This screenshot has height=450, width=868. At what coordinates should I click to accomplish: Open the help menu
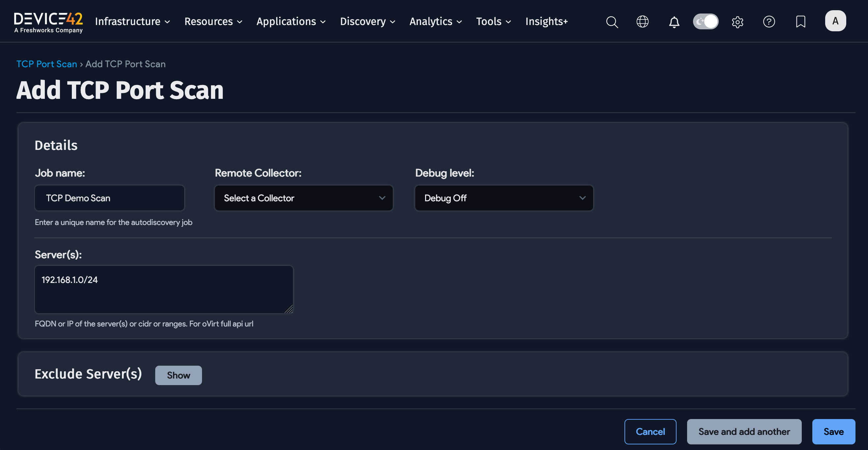pos(769,21)
